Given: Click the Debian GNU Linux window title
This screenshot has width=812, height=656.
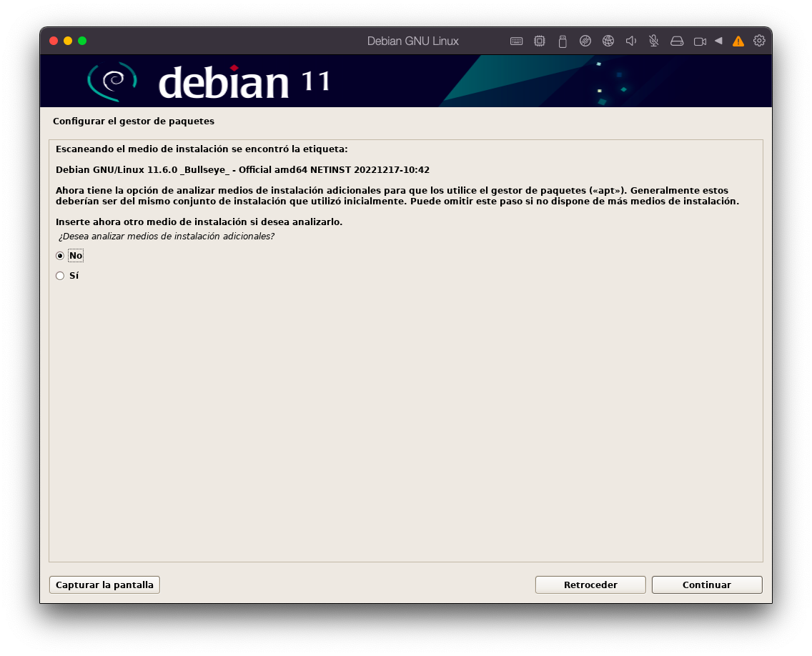Looking at the screenshot, I should [x=413, y=41].
